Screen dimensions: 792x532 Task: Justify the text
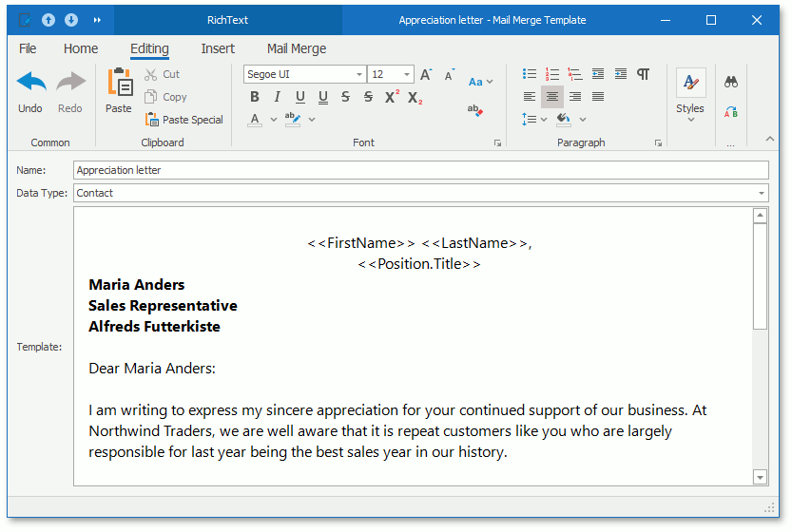[x=598, y=96]
